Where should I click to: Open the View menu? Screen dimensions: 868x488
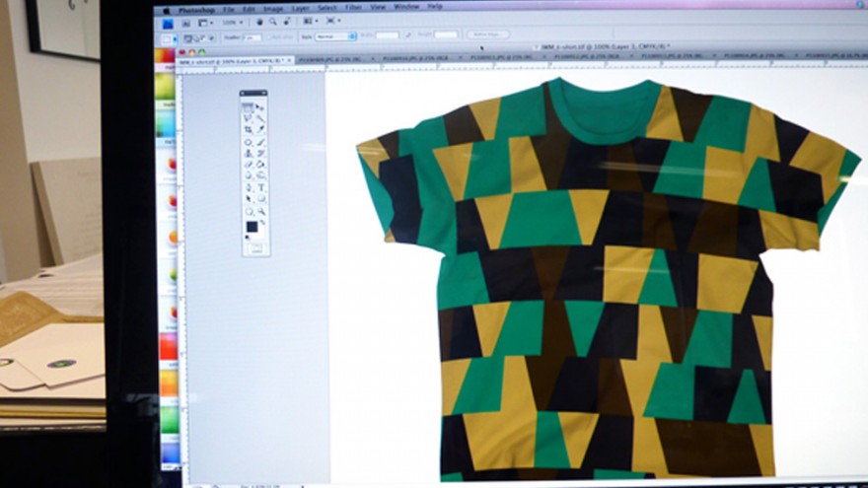pyautogui.click(x=378, y=7)
